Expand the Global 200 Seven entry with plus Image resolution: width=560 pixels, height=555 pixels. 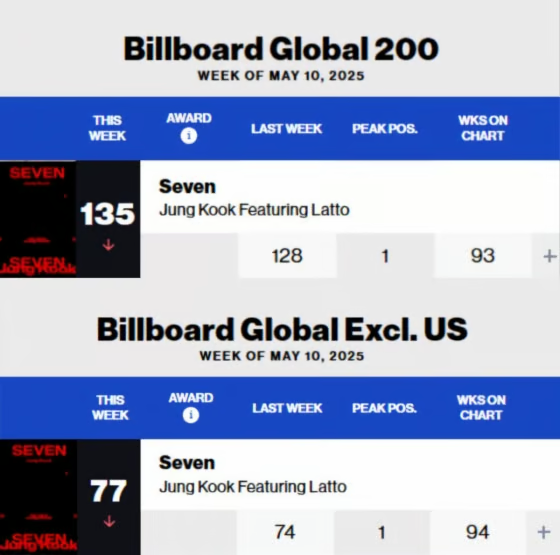pyautogui.click(x=550, y=256)
